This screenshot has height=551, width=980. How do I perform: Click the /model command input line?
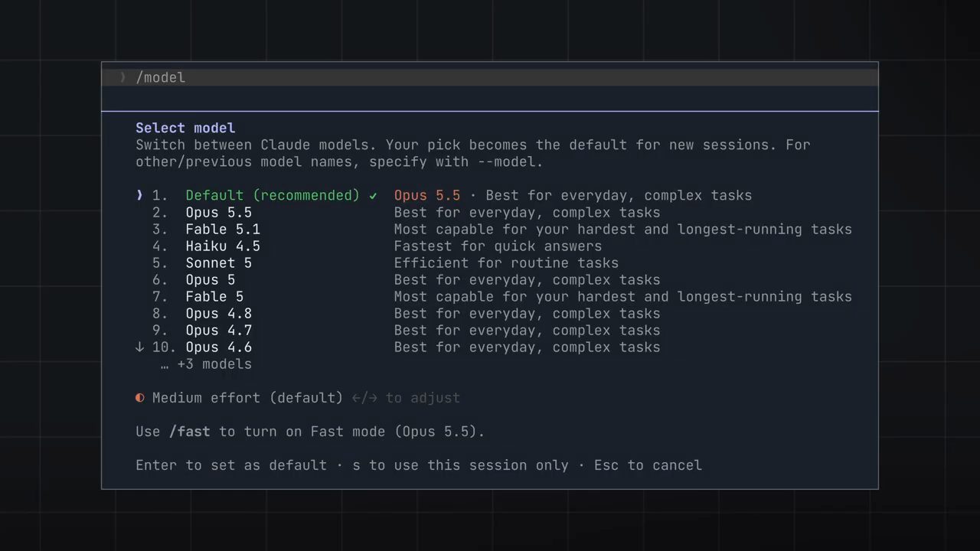coord(490,77)
